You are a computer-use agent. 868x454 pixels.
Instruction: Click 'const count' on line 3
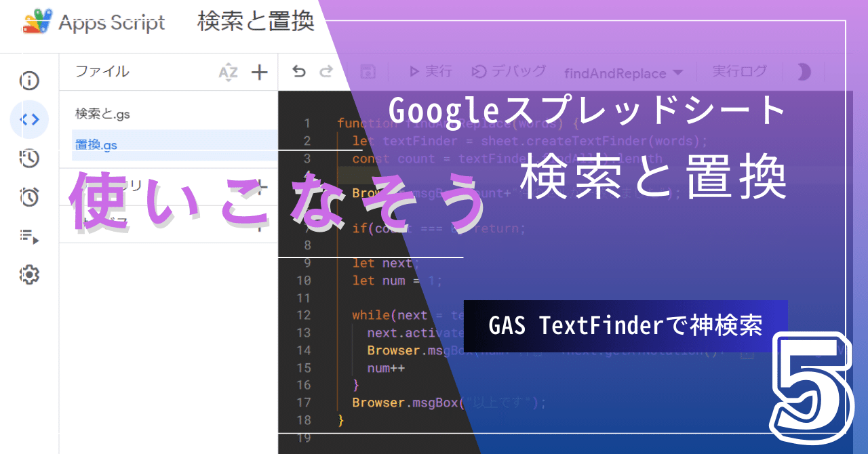(x=393, y=159)
